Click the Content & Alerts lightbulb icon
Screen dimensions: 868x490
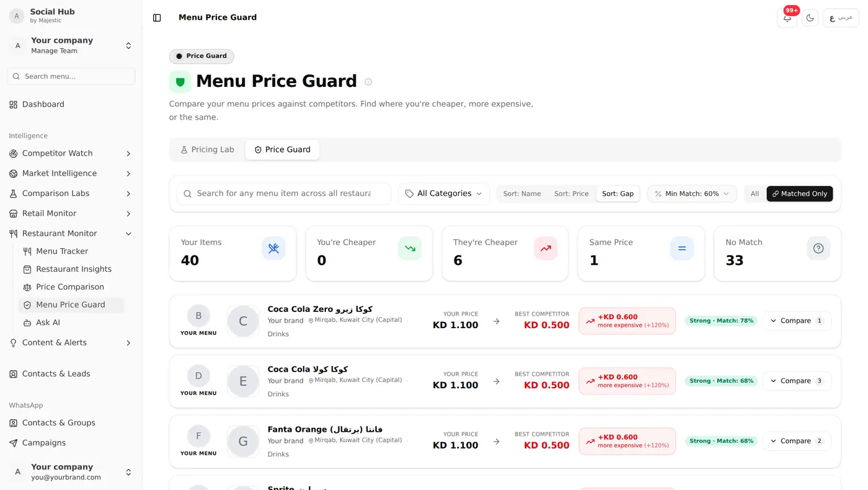[14, 342]
